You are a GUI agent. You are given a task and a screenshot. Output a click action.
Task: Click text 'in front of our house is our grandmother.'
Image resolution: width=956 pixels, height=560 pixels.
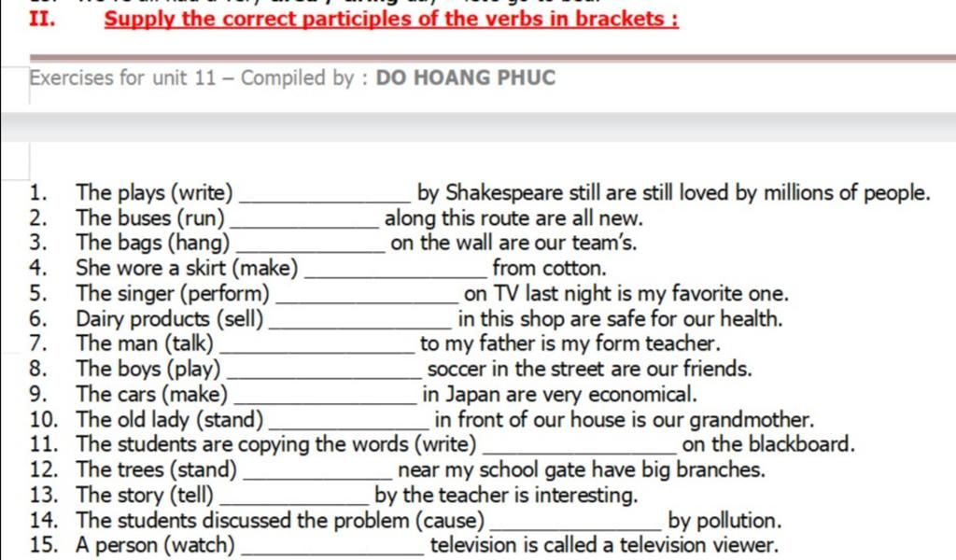pos(625,420)
